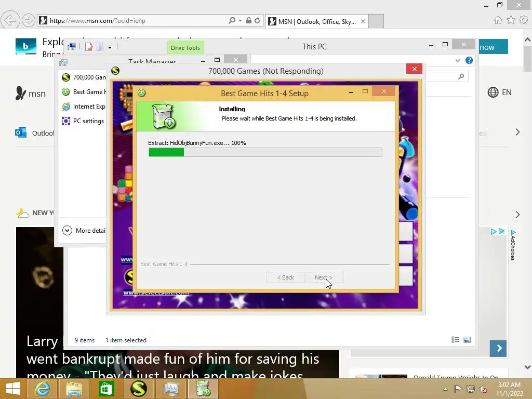Click the scroll down arrow of the browser
The image size is (532, 399).
click(x=527, y=367)
